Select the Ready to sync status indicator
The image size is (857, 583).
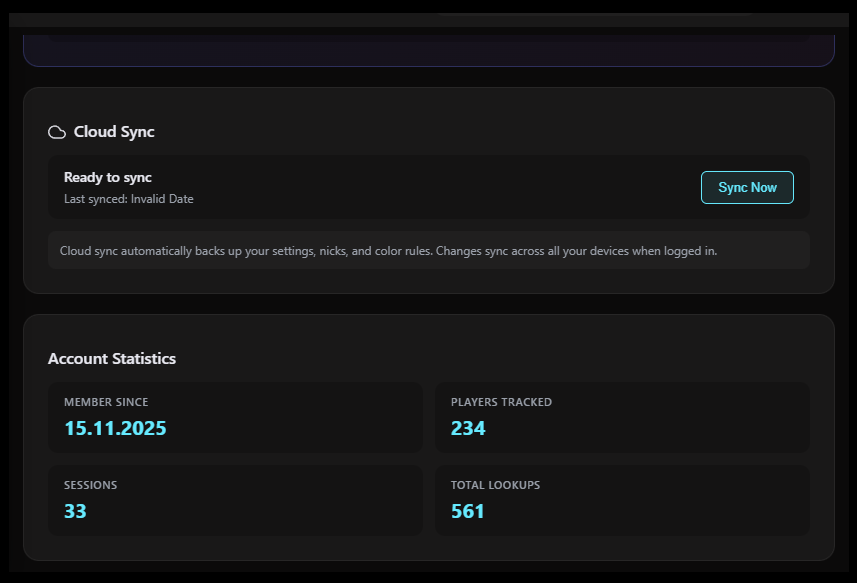pyautogui.click(x=107, y=177)
